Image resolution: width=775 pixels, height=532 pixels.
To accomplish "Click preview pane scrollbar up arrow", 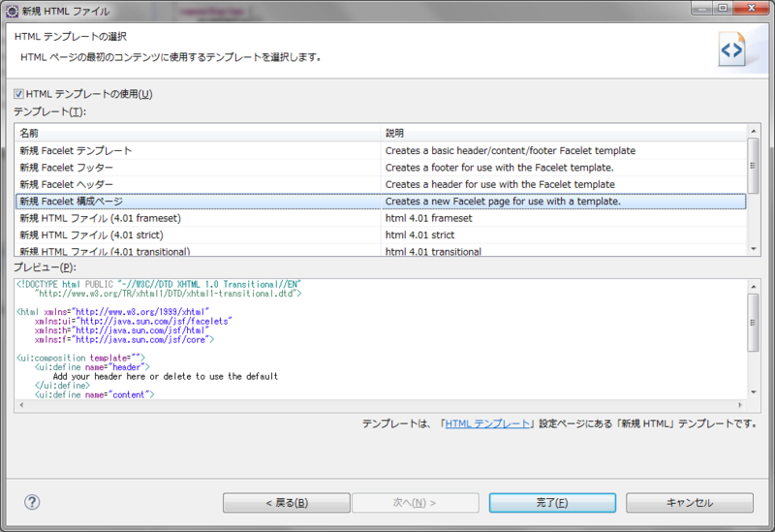I will click(x=754, y=286).
